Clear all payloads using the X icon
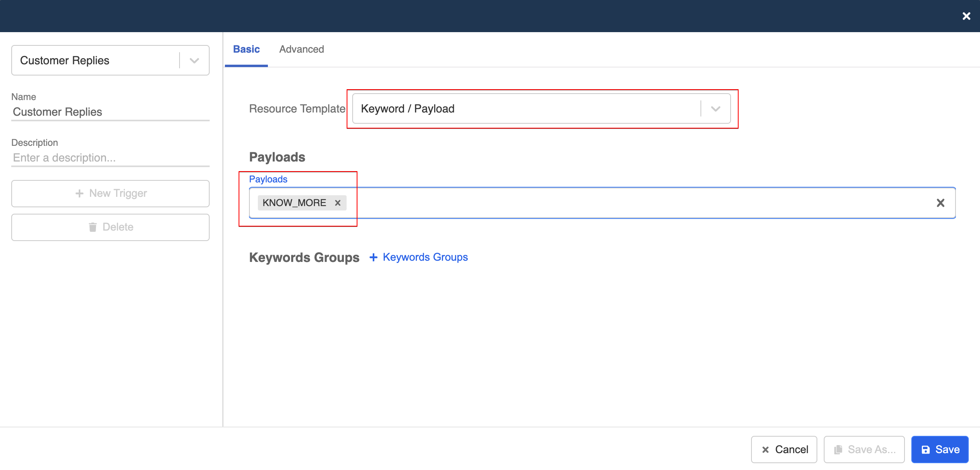 pyautogui.click(x=941, y=203)
